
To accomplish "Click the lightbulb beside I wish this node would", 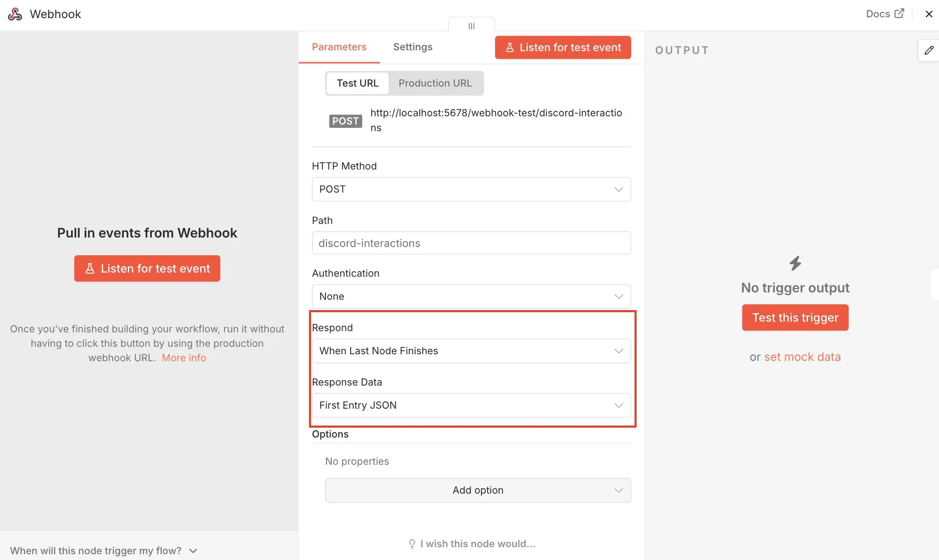I will point(412,544).
